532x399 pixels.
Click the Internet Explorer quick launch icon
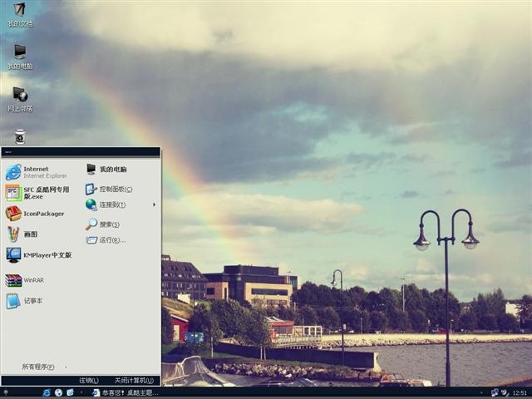click(x=47, y=393)
